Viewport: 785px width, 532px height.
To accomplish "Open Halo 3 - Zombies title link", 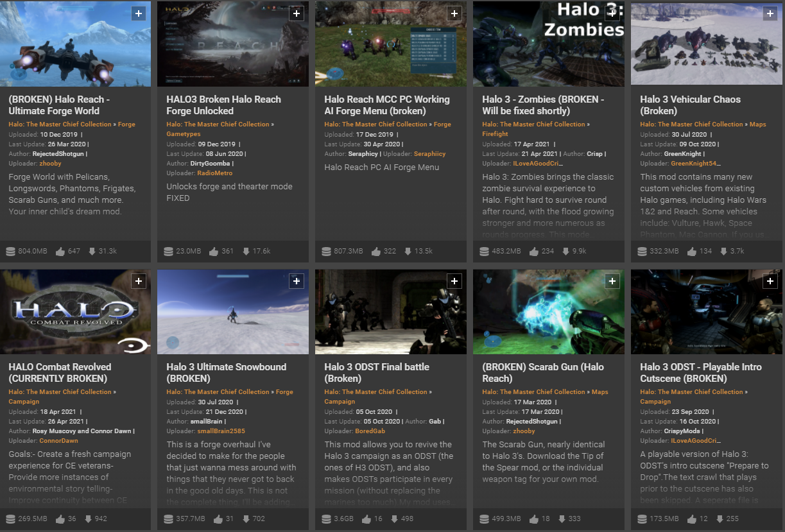I will tap(543, 105).
